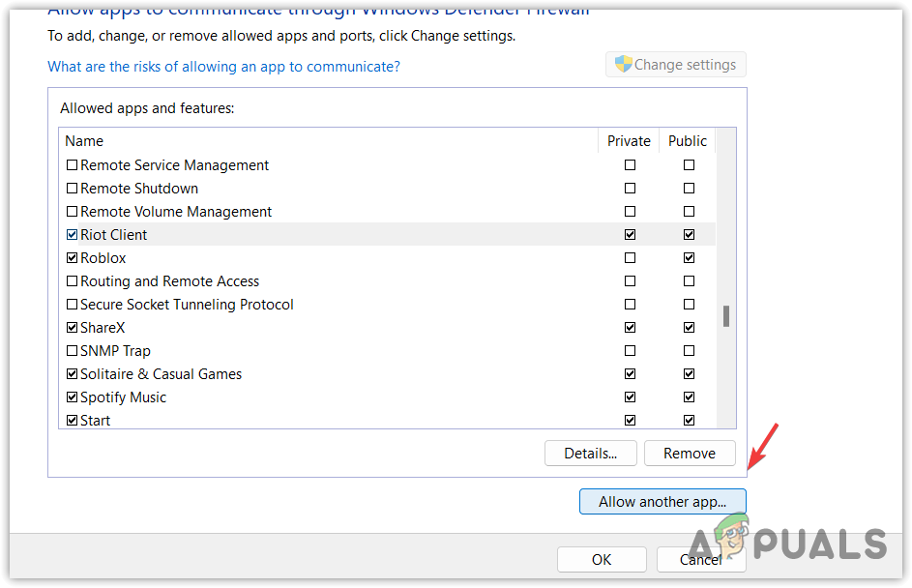Click the vertical scrollbar thumb in apps list
The width and height of the screenshot is (912, 588).
(726, 316)
